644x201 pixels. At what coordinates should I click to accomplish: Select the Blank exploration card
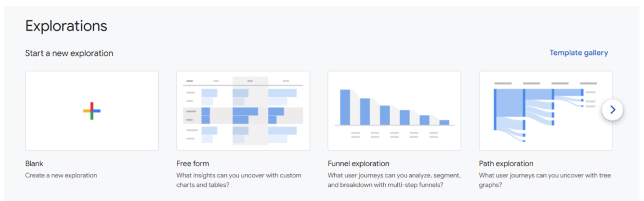(x=92, y=111)
